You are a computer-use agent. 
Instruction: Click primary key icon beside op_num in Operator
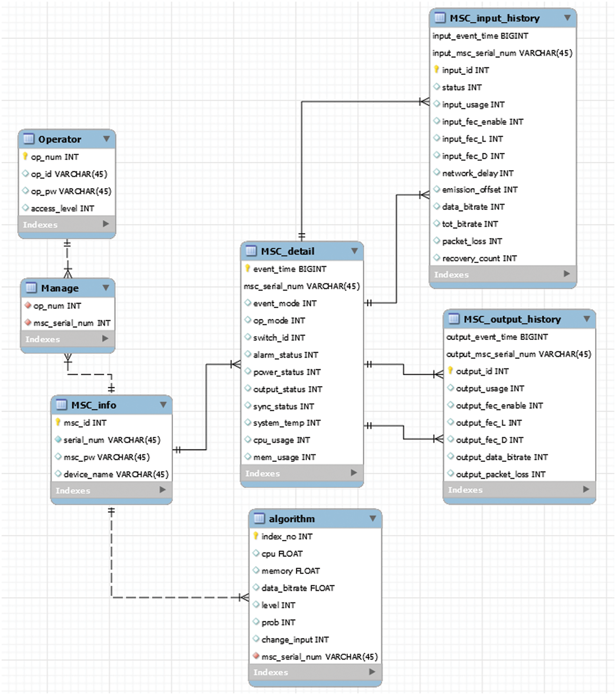pos(25,156)
